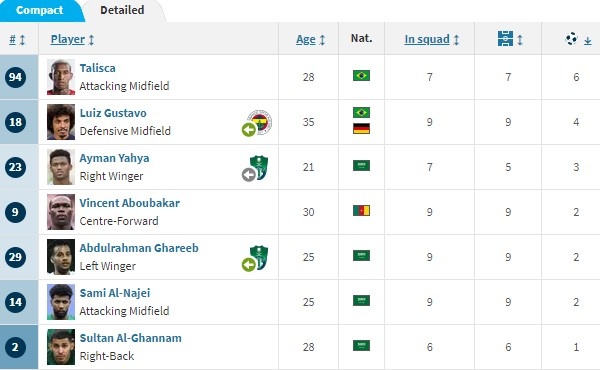Click the green crest beside Abdulrahman Ghareeb

(x=259, y=257)
